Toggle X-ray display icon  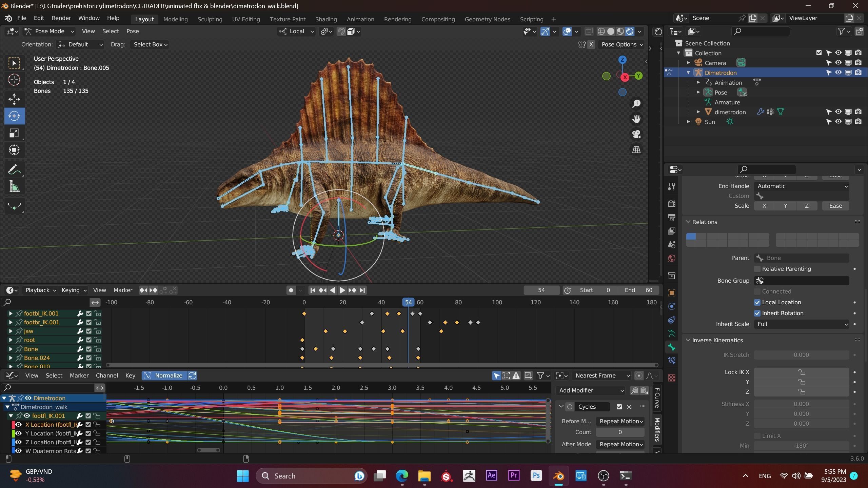(x=589, y=32)
